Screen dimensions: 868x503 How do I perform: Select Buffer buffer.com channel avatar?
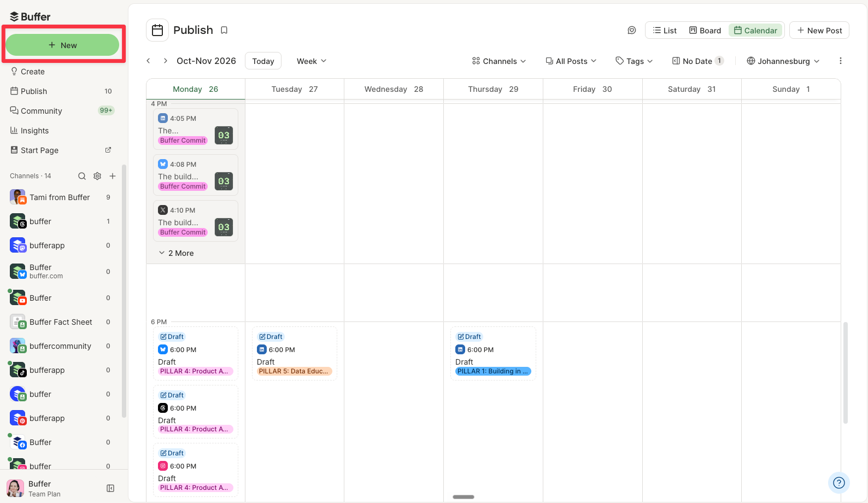(x=17, y=271)
